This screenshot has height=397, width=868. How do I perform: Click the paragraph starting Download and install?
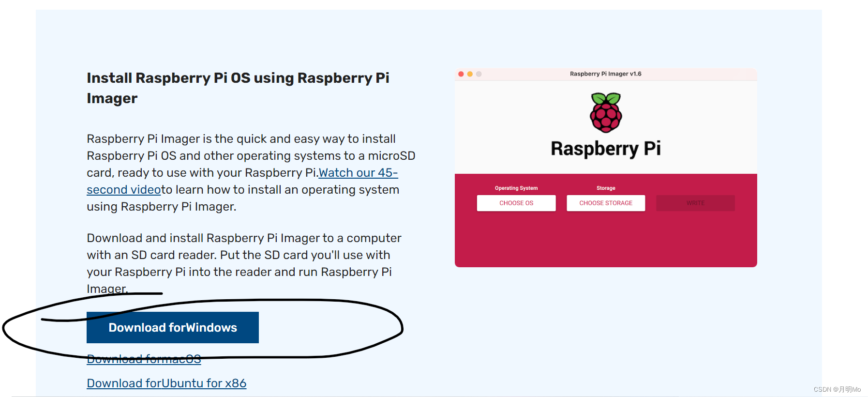pyautogui.click(x=244, y=263)
